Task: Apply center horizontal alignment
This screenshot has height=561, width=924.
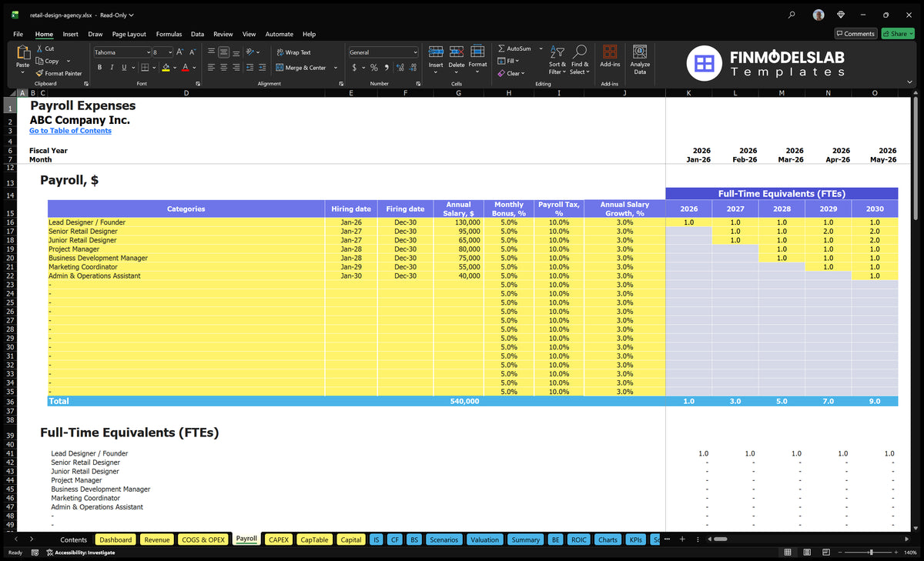Action: (224, 68)
